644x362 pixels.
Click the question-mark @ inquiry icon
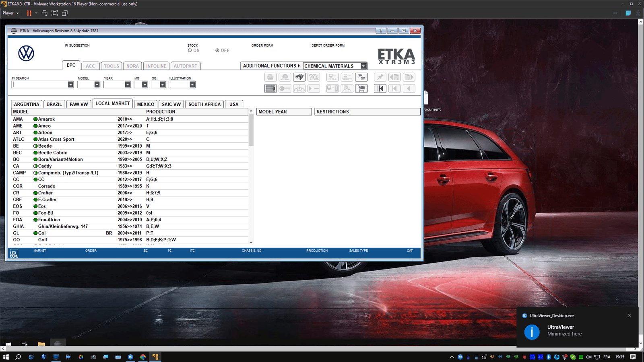point(314,77)
